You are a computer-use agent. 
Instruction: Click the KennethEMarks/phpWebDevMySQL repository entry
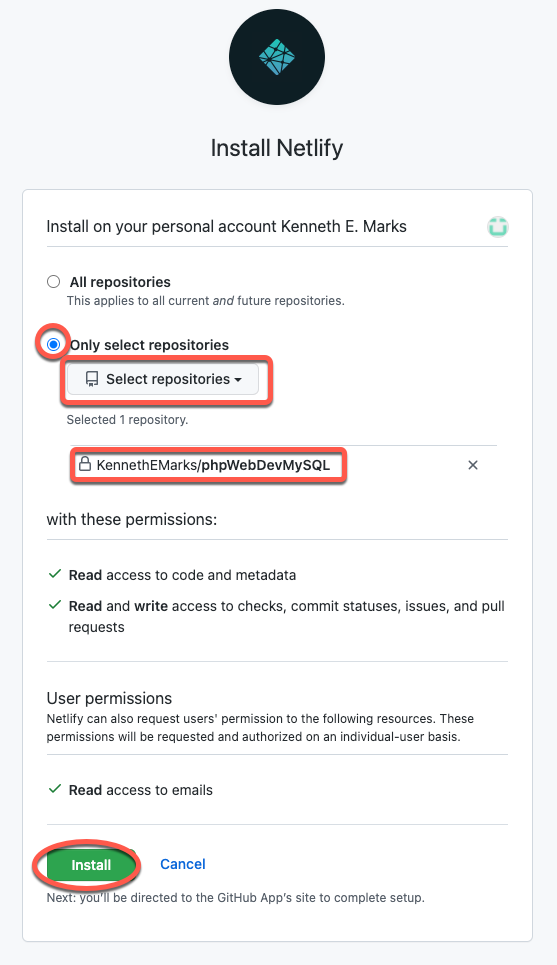[213, 465]
